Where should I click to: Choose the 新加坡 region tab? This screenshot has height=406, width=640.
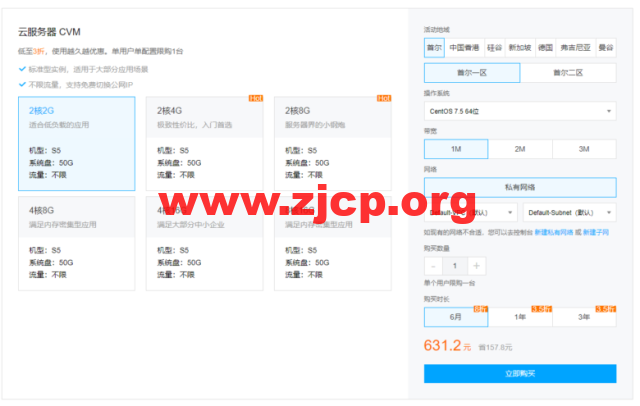[520, 48]
